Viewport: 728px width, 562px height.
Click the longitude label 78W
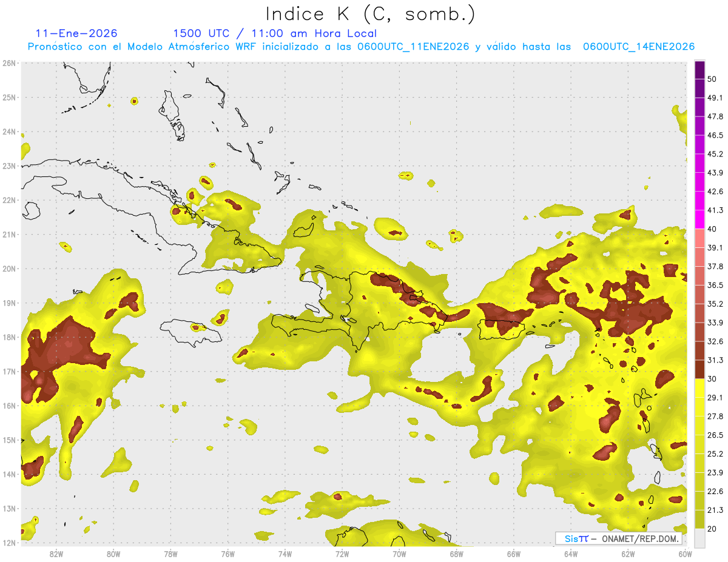[170, 554]
